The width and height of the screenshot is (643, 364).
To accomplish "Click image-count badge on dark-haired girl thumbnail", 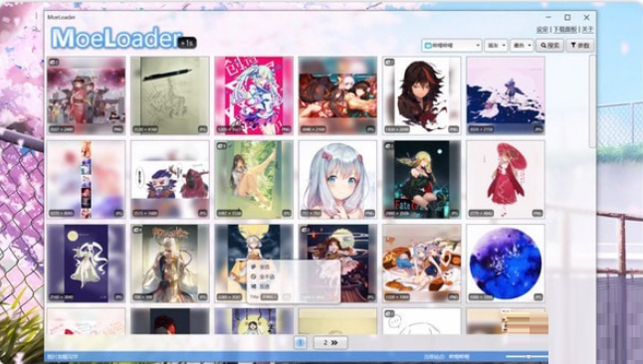I will click(389, 63).
